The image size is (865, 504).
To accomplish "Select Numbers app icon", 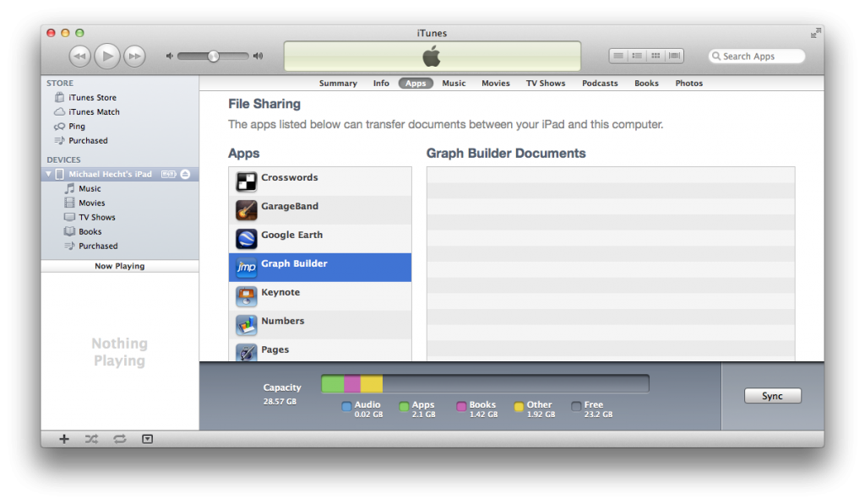I will (246, 325).
